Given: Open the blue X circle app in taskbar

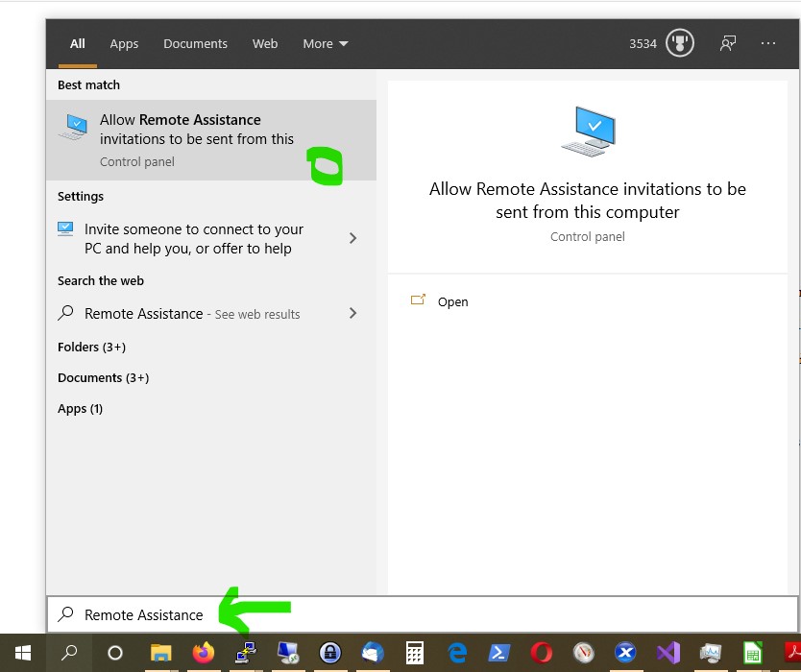Looking at the screenshot, I should [625, 652].
